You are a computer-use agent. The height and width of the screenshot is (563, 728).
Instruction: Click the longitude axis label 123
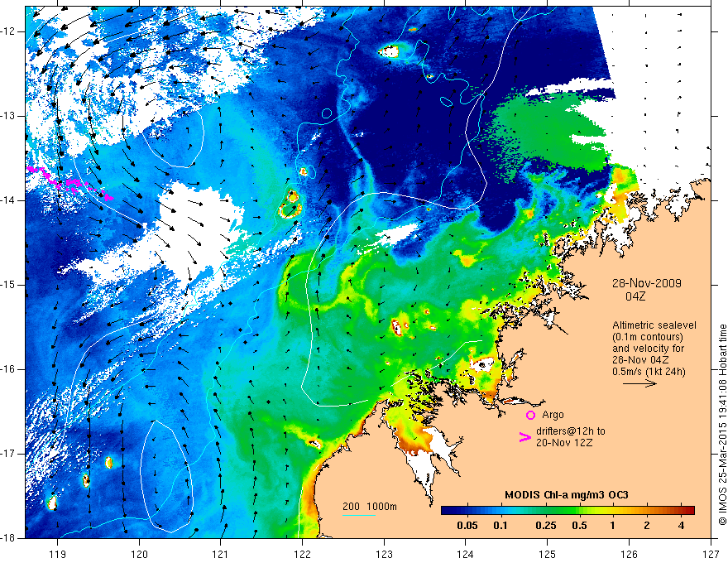[x=384, y=554]
